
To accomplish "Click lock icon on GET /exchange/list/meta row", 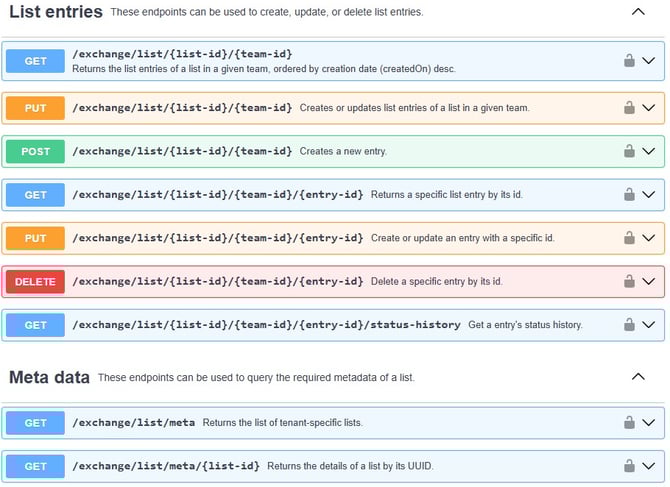I will (629, 422).
